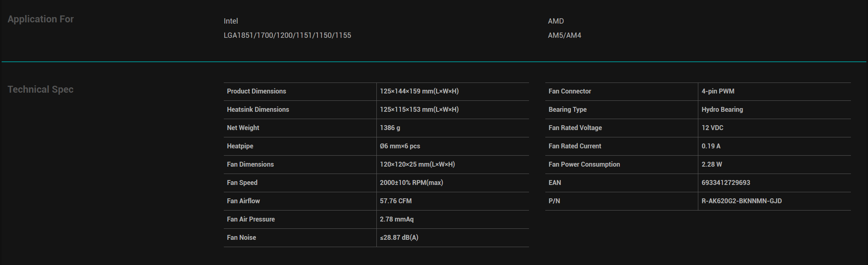Click the Fan Speed value 2000±10% RPM
The image size is (868, 265).
pyautogui.click(x=411, y=183)
